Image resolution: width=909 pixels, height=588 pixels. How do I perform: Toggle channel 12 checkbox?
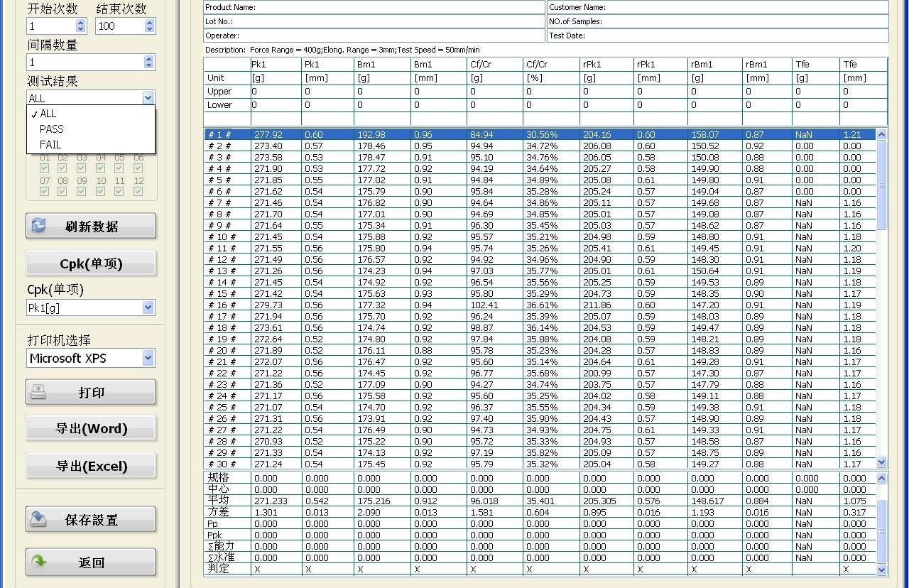(138, 191)
